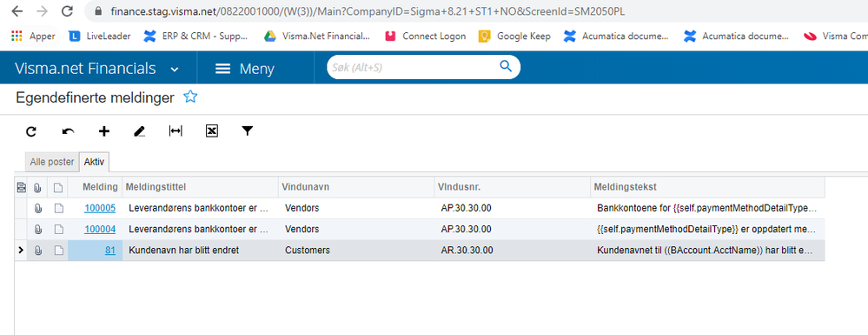The image size is (868, 335).
Task: Mark Egendefinerte meldinger as favorite star
Action: (190, 97)
